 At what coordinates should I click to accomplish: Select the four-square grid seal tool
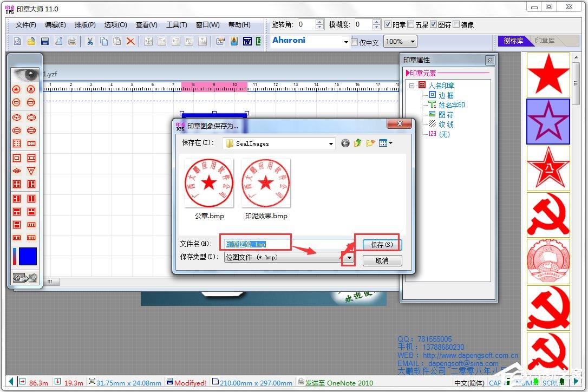pyautogui.click(x=16, y=184)
